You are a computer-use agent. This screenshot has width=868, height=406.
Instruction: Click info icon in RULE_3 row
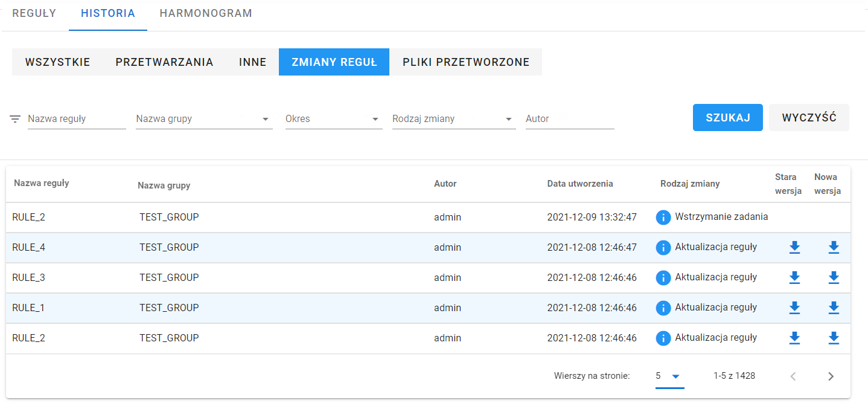pyautogui.click(x=663, y=277)
